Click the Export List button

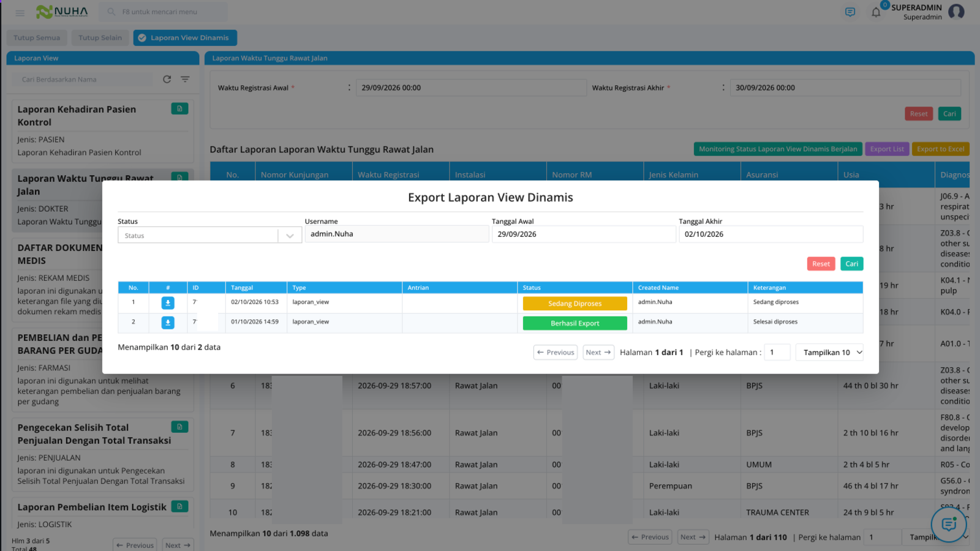(x=886, y=149)
